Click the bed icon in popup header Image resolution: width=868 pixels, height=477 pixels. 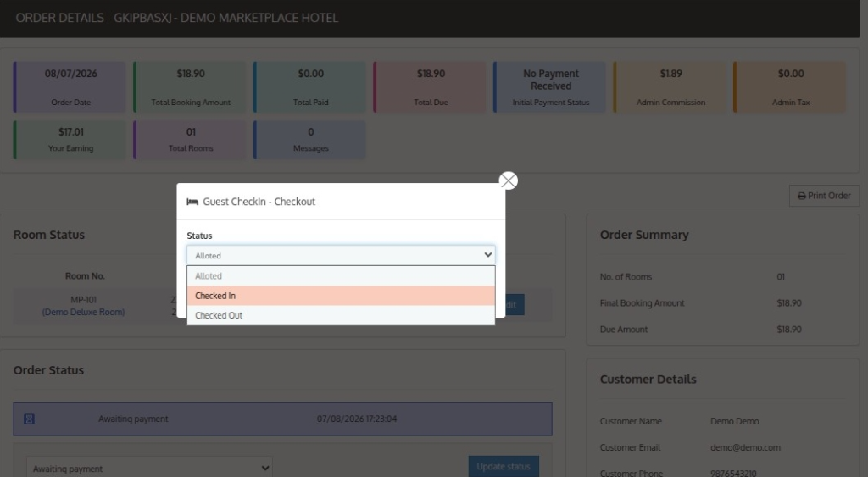click(x=192, y=202)
